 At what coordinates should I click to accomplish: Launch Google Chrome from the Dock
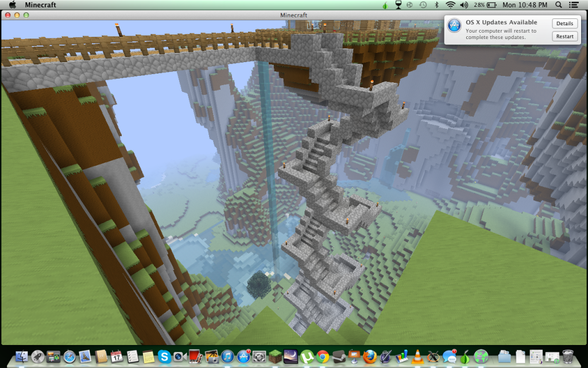323,356
